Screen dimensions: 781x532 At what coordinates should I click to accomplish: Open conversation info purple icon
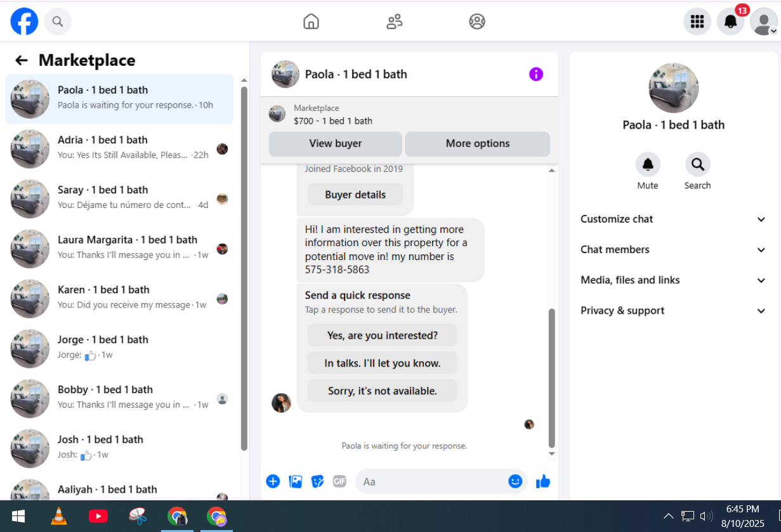536,74
